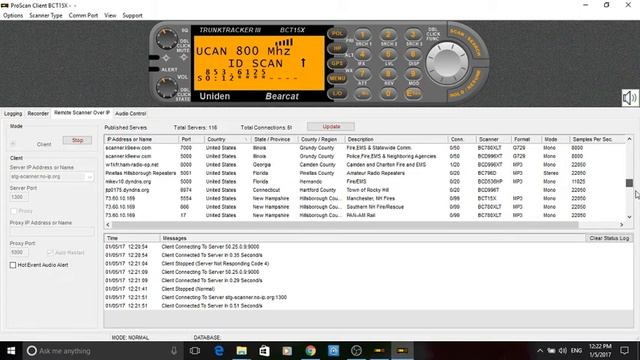The image size is (640, 360).
Task: Click the L/O lockout scanner button
Action: tap(337, 93)
